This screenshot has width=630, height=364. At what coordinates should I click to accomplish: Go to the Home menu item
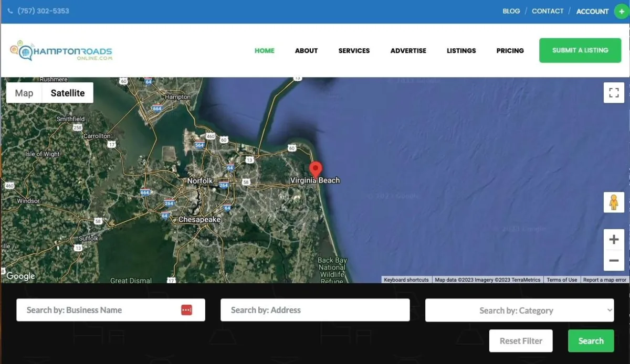point(265,51)
